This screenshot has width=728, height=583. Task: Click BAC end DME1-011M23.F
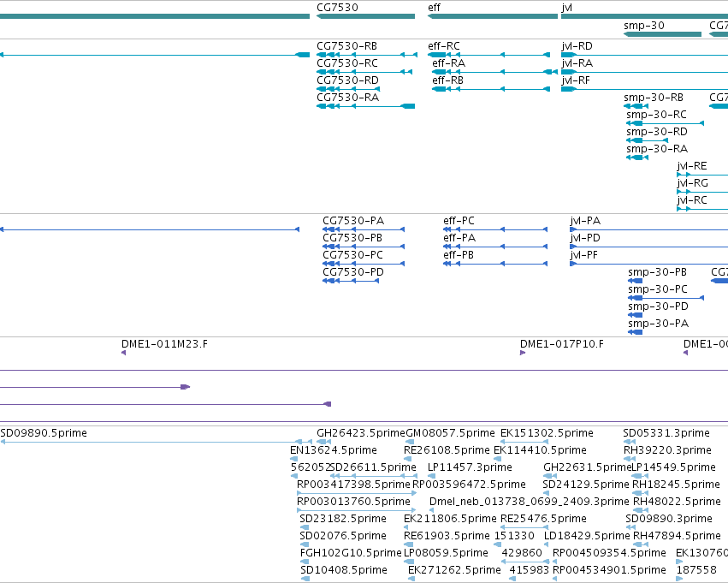coord(164,344)
